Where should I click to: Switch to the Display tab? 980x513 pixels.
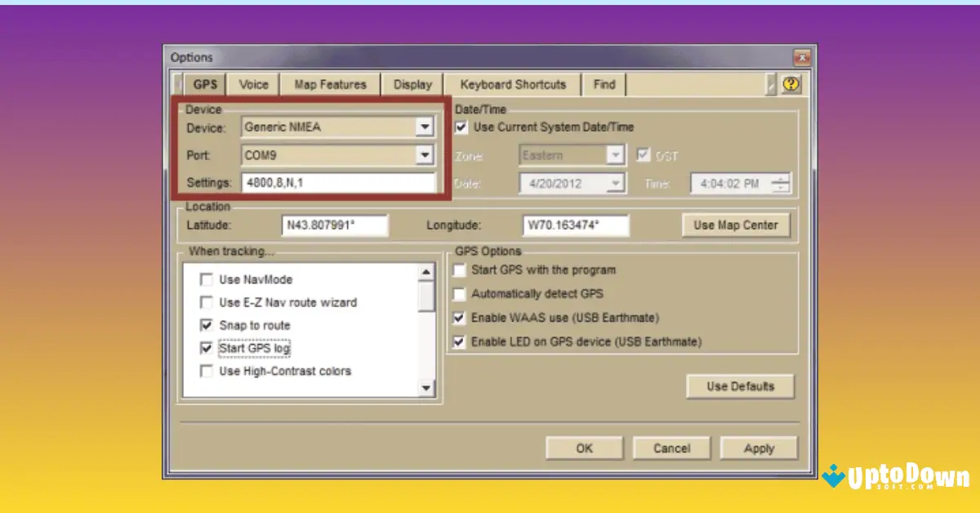pos(412,83)
